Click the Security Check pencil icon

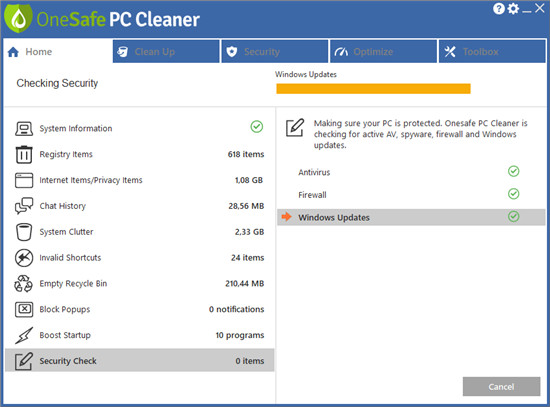coord(24,361)
